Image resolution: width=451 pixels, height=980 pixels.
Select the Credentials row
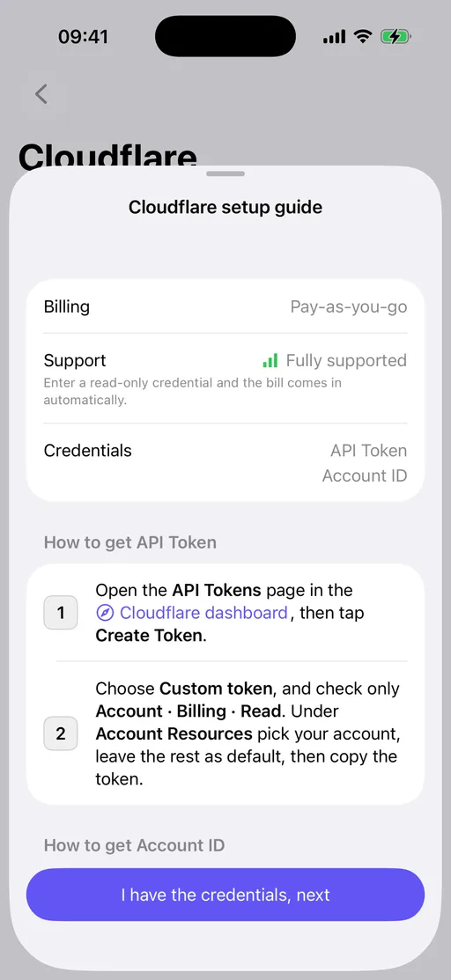tap(225, 463)
